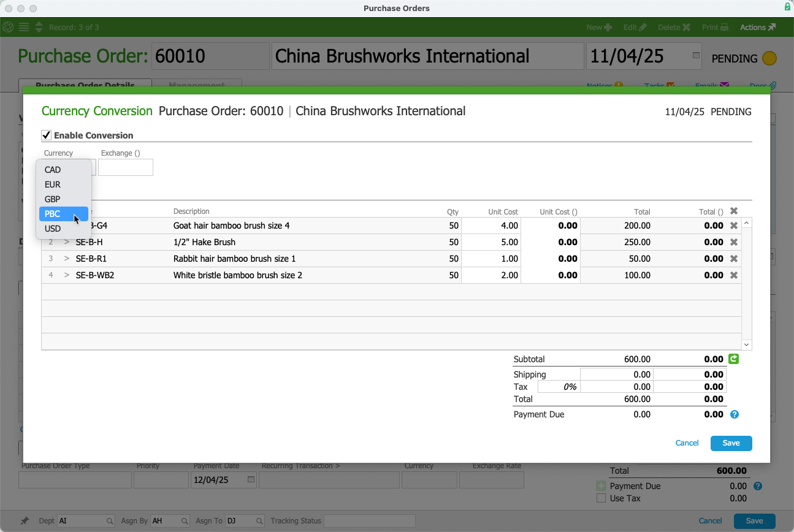Image resolution: width=794 pixels, height=532 pixels.
Task: Click the Unit Cost cell for Hake Brush
Action: coord(491,242)
